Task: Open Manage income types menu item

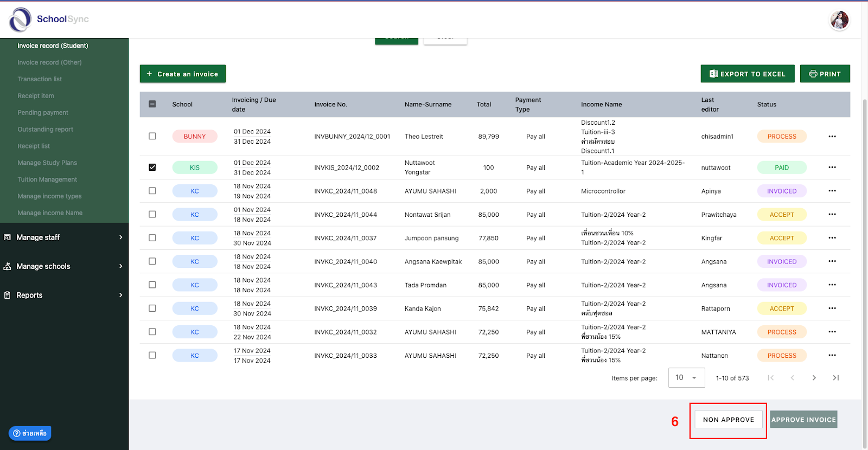Action: tap(49, 196)
